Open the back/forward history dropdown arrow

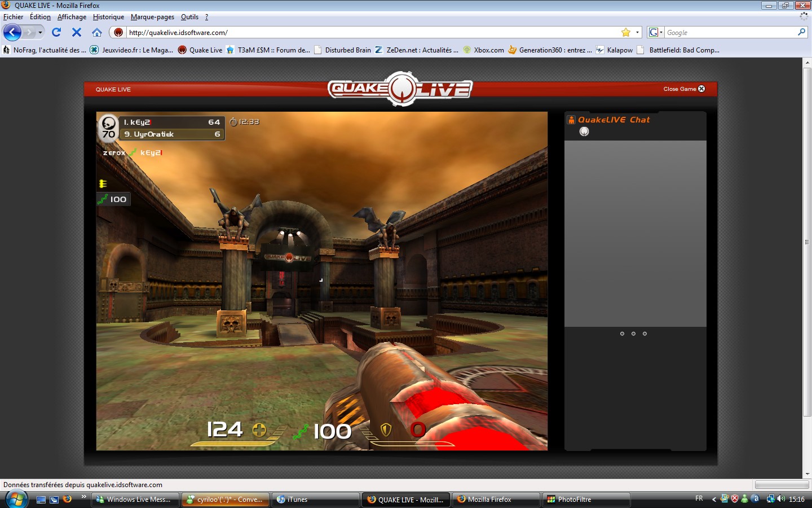point(40,32)
